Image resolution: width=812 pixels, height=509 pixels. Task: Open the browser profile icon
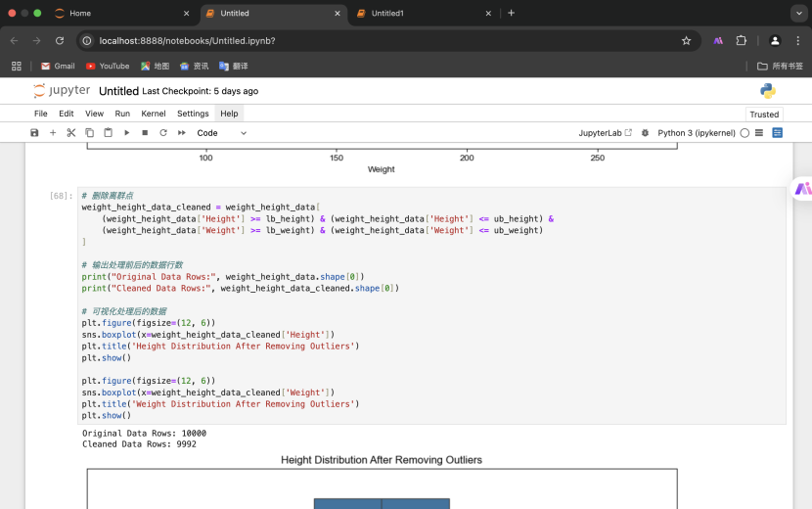pyautogui.click(x=775, y=40)
